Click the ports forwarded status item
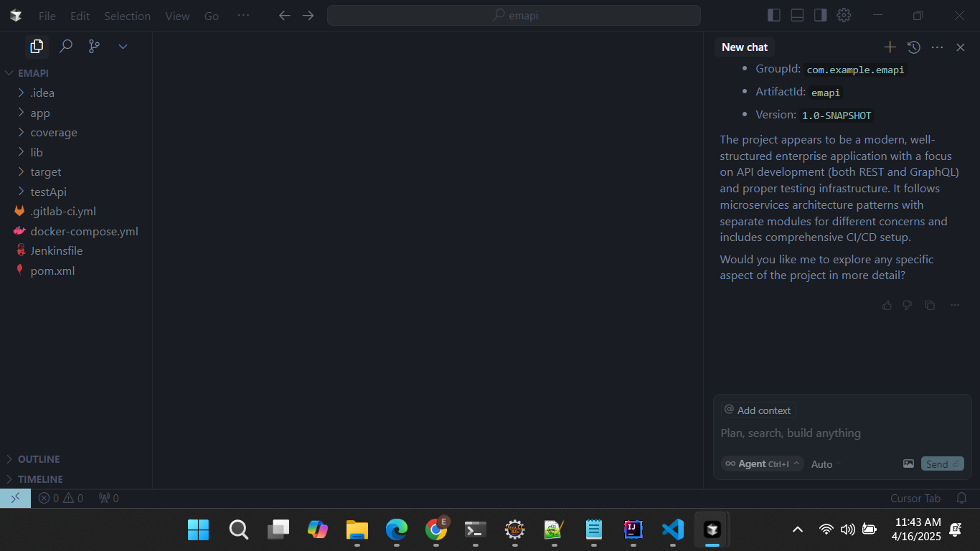This screenshot has height=551, width=980. coord(108,498)
